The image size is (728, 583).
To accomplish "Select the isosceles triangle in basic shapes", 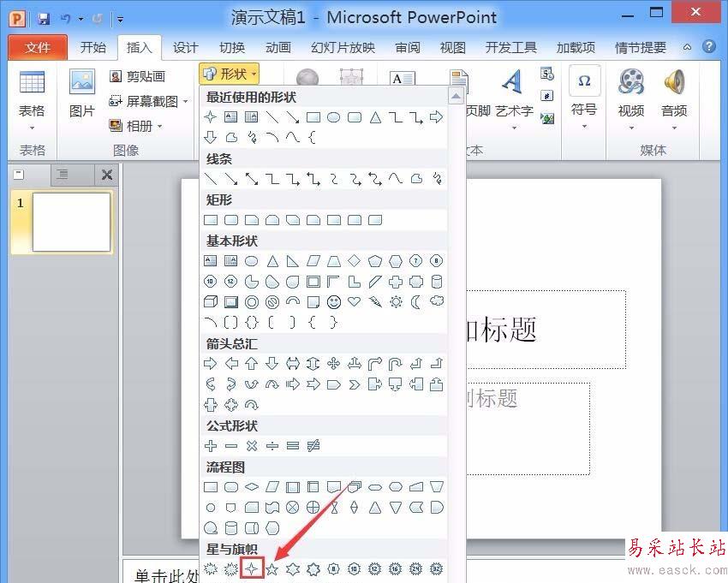I will [x=272, y=261].
